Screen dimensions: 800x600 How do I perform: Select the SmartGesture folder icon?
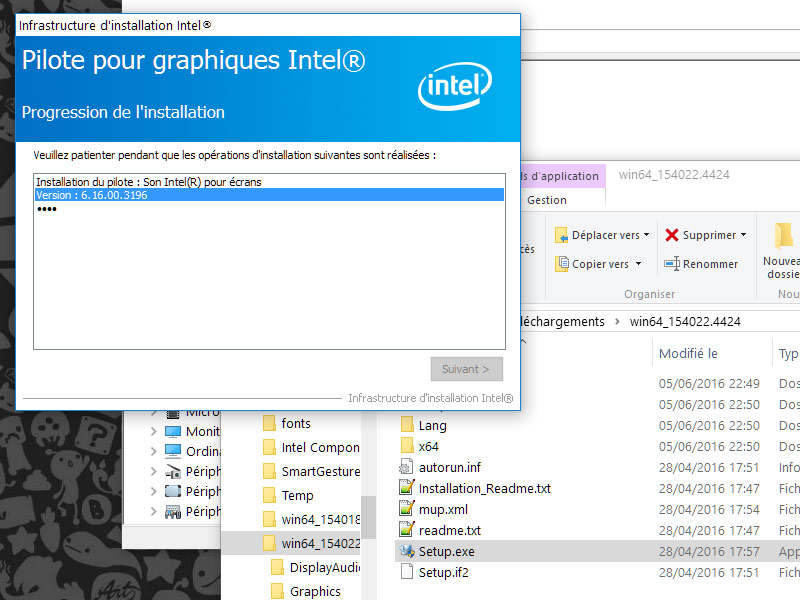[x=269, y=471]
